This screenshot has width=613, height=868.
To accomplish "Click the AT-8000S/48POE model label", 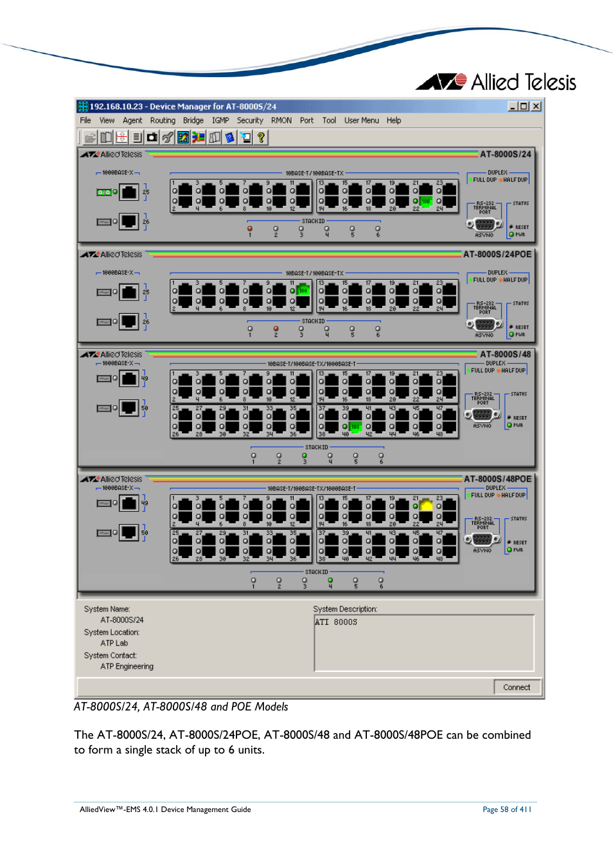I will tap(498, 479).
